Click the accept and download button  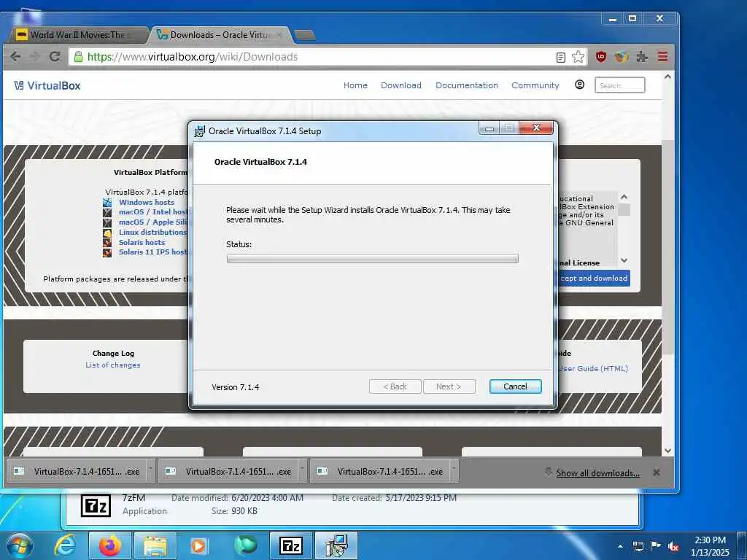(594, 278)
